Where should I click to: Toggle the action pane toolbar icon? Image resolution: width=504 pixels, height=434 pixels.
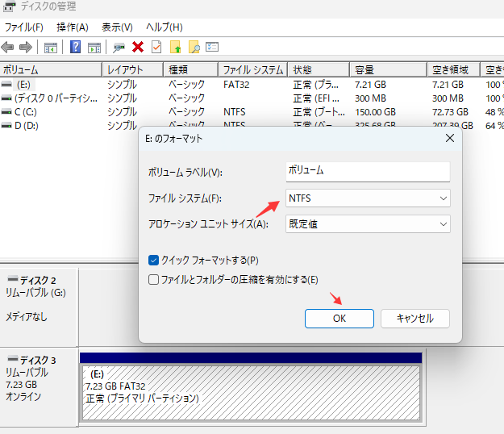(x=94, y=48)
